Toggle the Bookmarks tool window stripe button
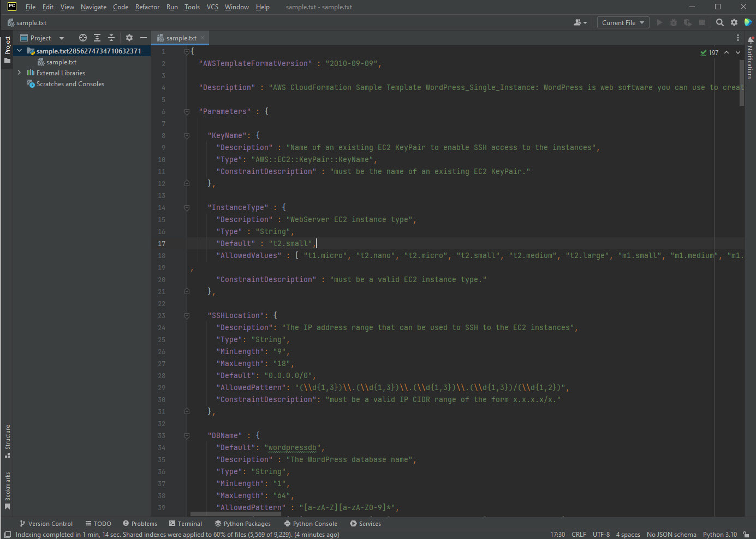Screen dimensions: 756x539 [x=8, y=490]
